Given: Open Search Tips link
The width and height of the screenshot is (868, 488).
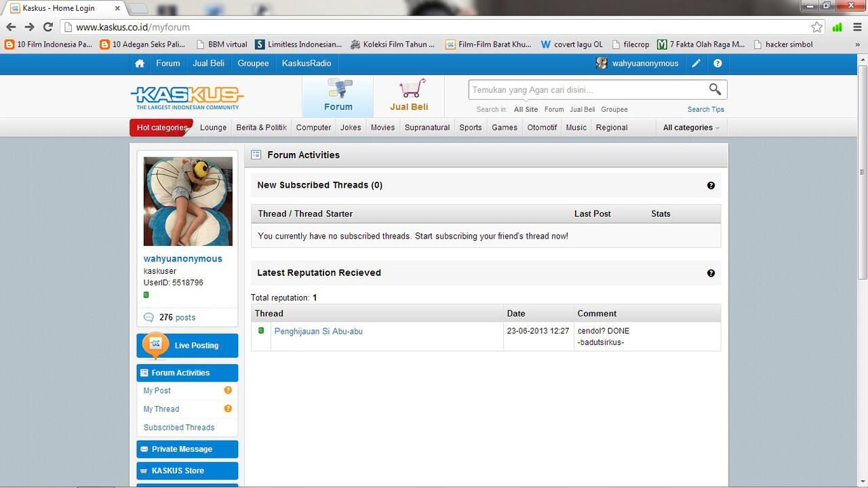Looking at the screenshot, I should point(706,109).
